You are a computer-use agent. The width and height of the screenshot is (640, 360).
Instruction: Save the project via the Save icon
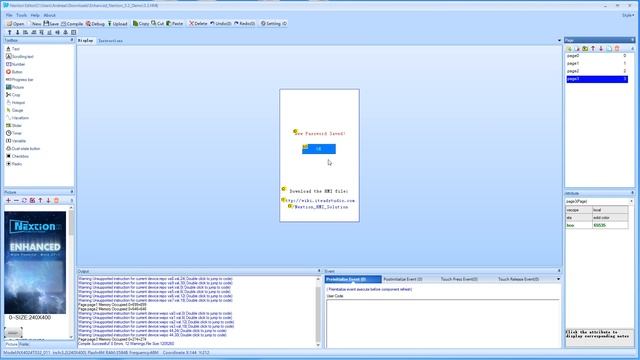[x=51, y=24]
